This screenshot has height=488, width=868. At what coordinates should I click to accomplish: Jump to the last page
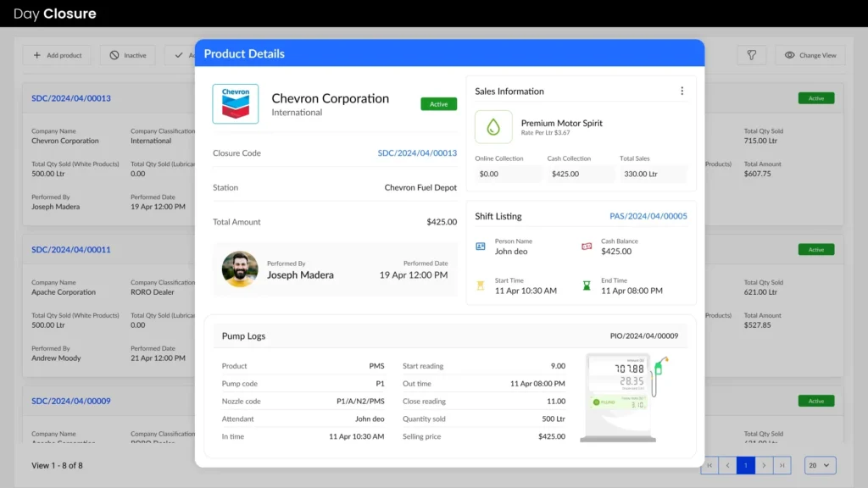782,465
